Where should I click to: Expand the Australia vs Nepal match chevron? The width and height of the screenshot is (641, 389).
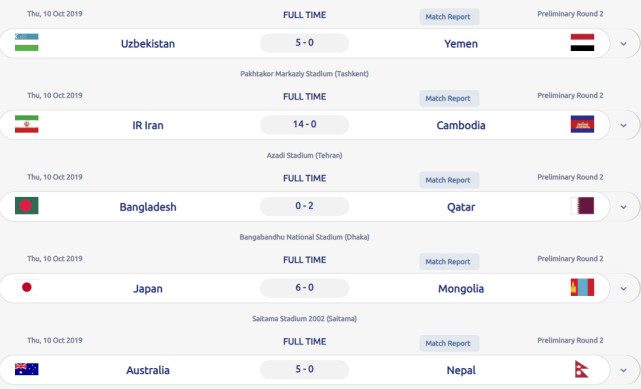point(623,370)
